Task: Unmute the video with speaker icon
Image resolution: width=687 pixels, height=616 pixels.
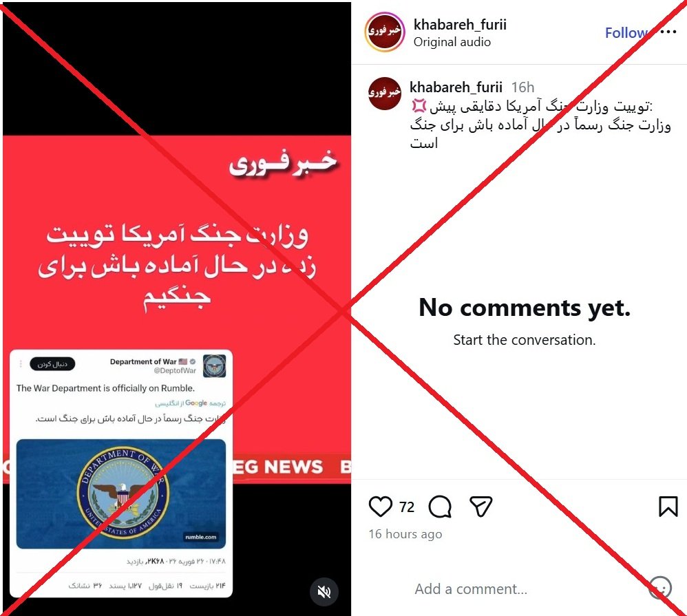Action: click(324, 592)
